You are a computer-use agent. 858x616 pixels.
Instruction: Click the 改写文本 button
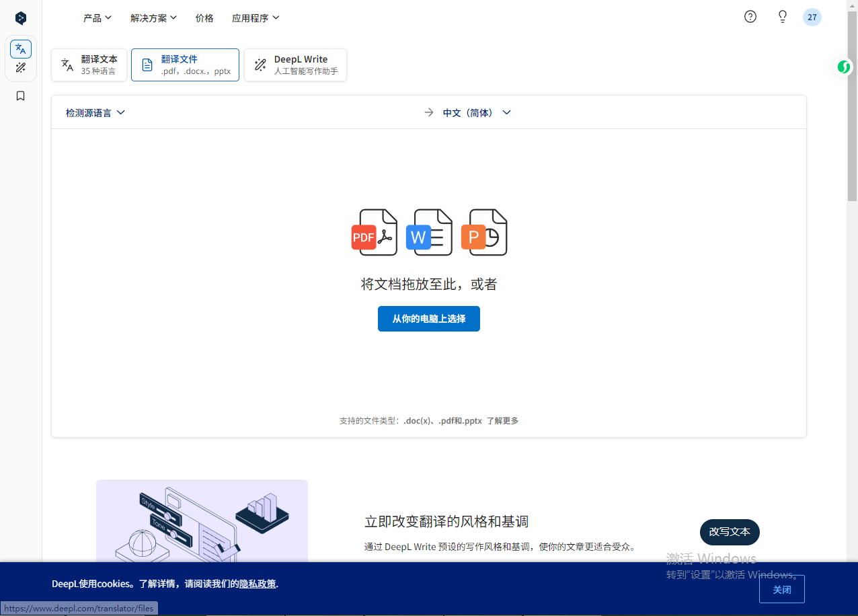click(730, 532)
